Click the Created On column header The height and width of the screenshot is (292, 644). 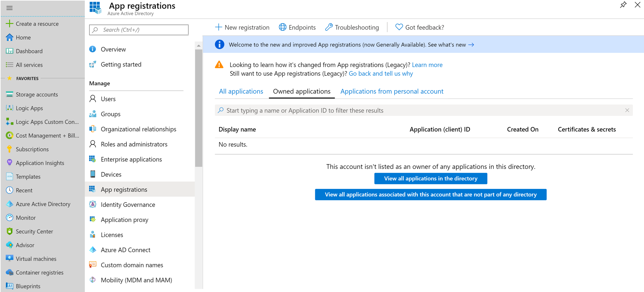point(523,130)
